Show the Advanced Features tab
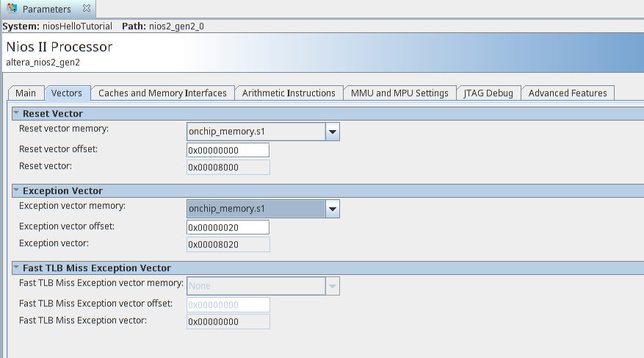Screen dimensions: 644x358 tap(568, 93)
